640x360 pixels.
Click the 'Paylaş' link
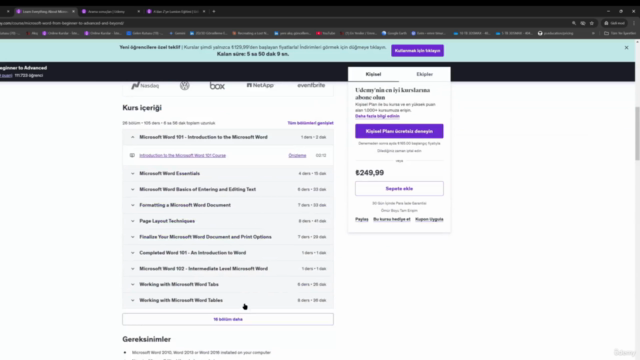(362, 219)
